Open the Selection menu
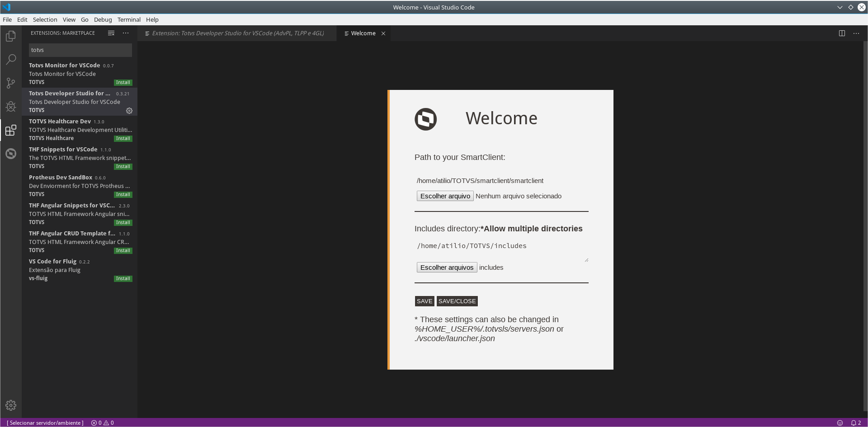The image size is (868, 427). pos(45,19)
